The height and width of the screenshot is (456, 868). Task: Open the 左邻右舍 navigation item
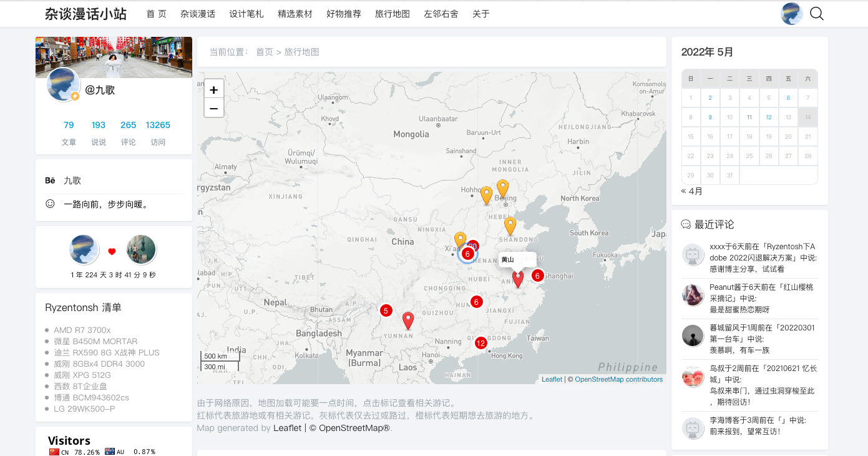441,14
